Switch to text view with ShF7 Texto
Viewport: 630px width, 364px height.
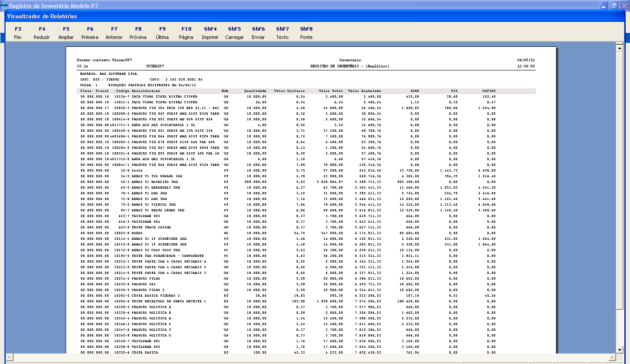(283, 33)
